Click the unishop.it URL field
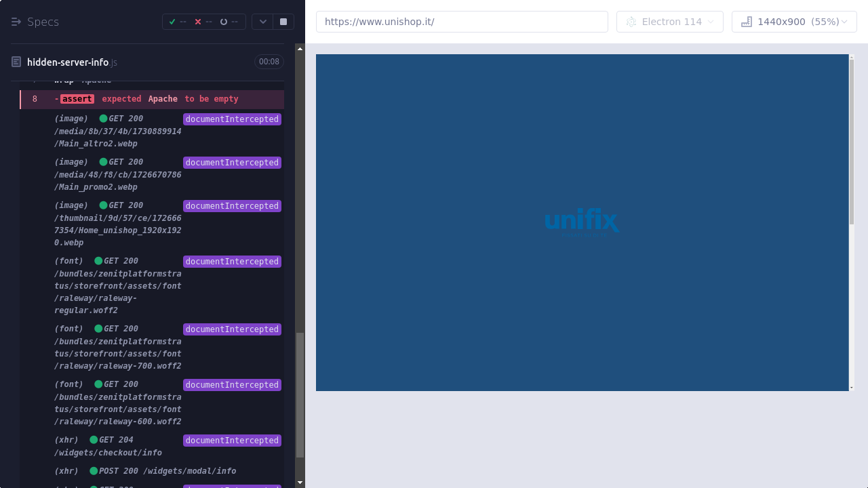868x488 pixels. pyautogui.click(x=462, y=22)
